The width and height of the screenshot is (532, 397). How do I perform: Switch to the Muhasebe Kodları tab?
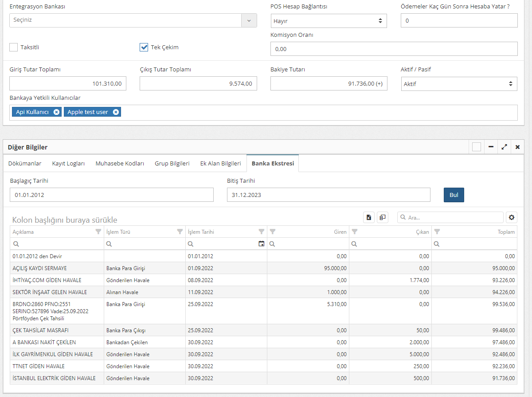coord(120,164)
